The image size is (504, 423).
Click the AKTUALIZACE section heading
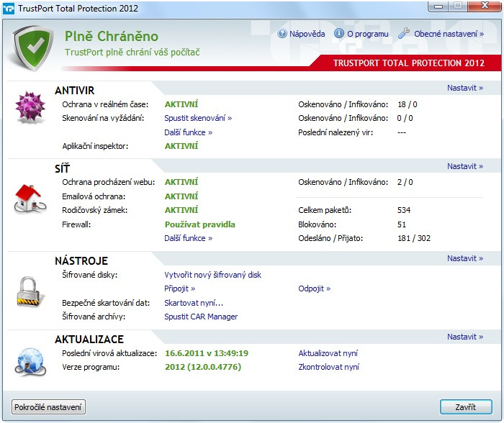pos(89,340)
